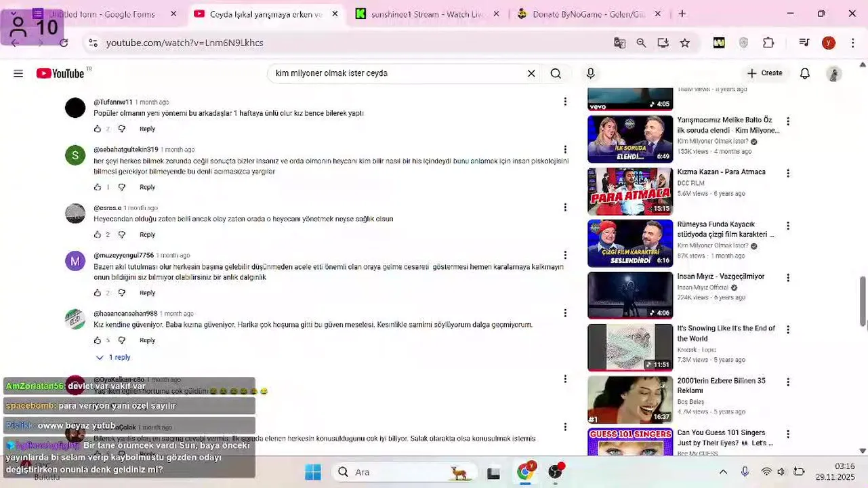868x488 pixels.
Task: Bookmark this page with the star
Action: [685, 43]
